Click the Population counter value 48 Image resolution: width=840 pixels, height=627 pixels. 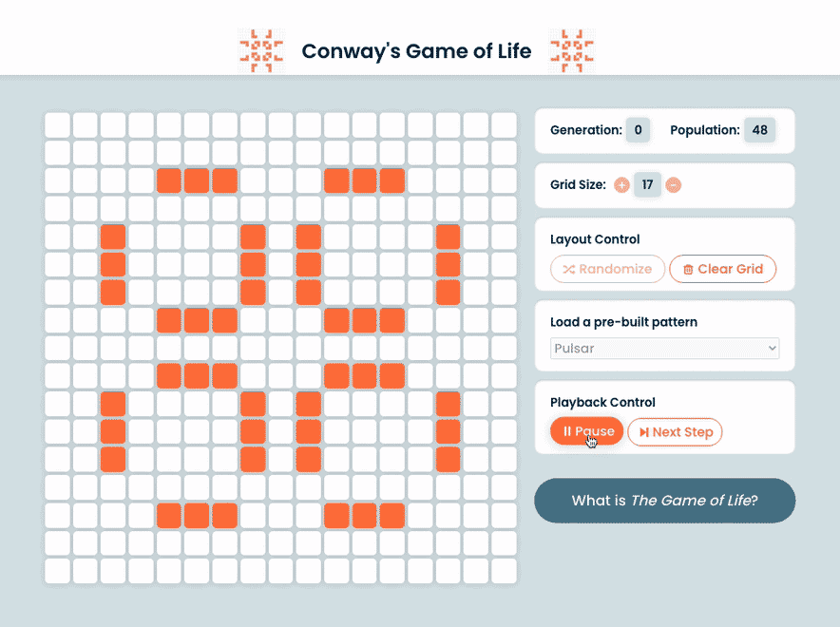759,130
